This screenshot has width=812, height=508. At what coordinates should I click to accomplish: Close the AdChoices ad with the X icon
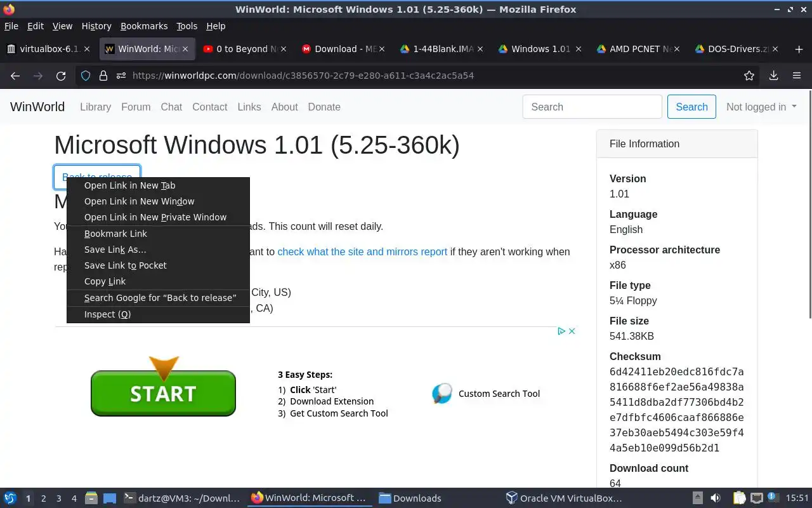click(x=572, y=331)
